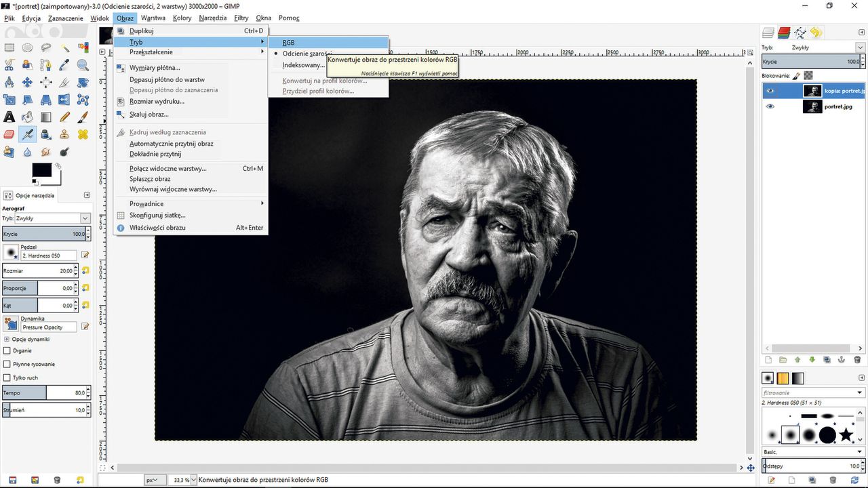
Task: Choose RGB in the Tryb submenu
Action: point(329,43)
